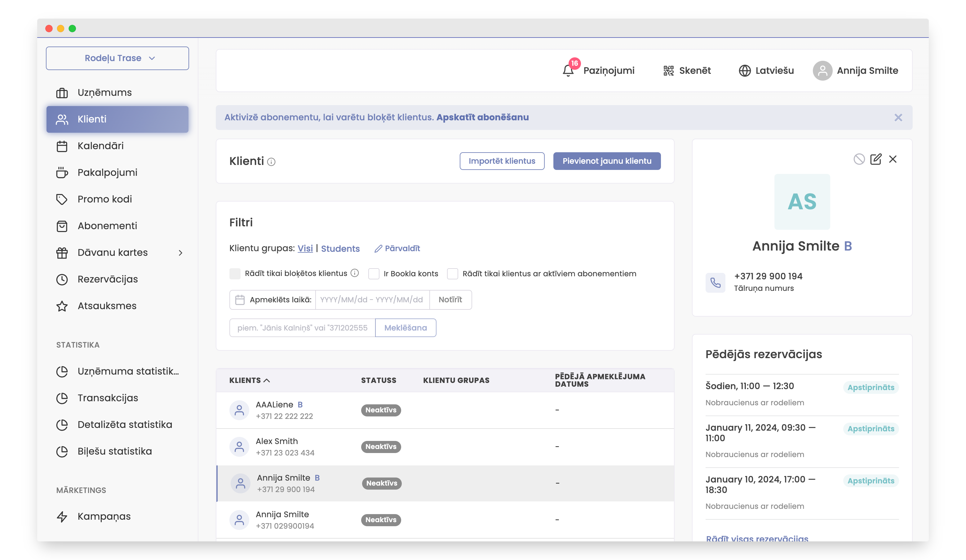Viewport: 966px width, 560px height.
Task: Open Kalendāri in the sidebar
Action: point(100,146)
